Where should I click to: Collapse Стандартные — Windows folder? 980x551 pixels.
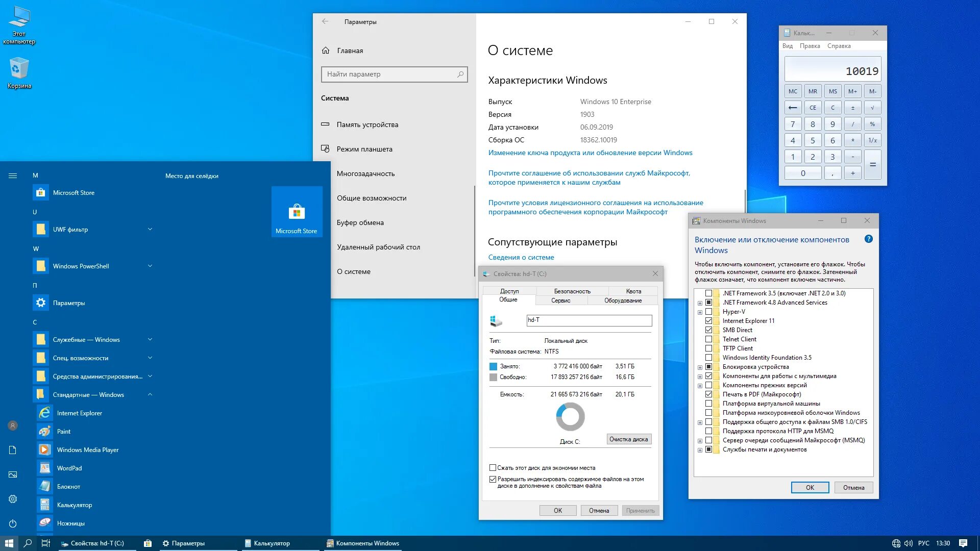coord(150,394)
